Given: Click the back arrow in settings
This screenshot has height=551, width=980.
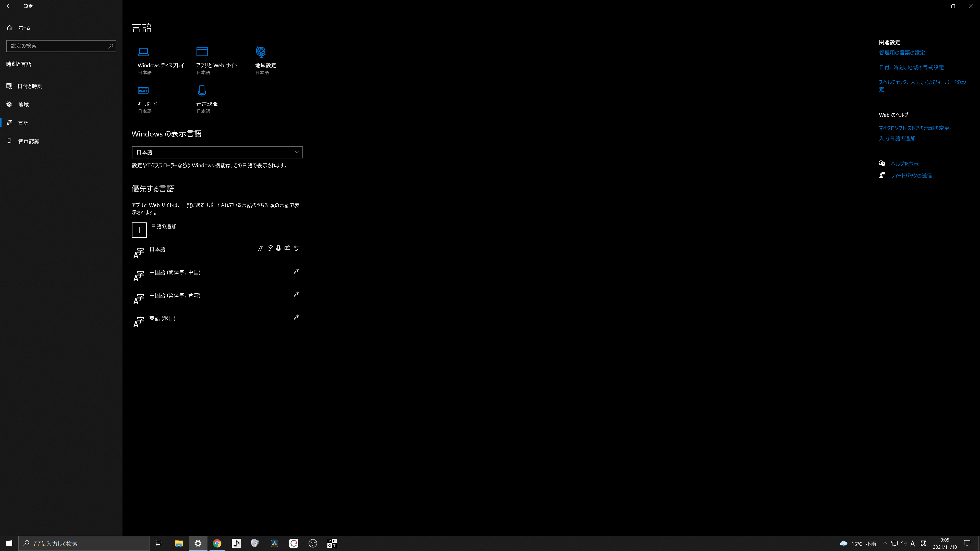Looking at the screenshot, I should [9, 6].
